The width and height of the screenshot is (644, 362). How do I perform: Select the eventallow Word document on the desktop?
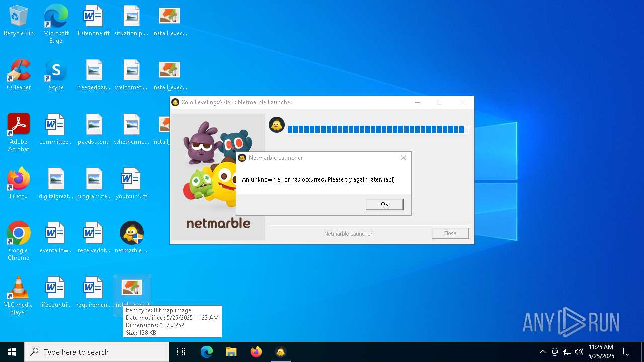tap(56, 238)
